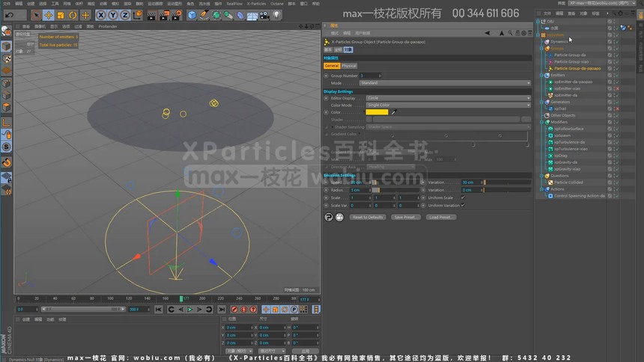This screenshot has height=362, width=644.
Task: Go to the start of timeline
Action: point(159,310)
